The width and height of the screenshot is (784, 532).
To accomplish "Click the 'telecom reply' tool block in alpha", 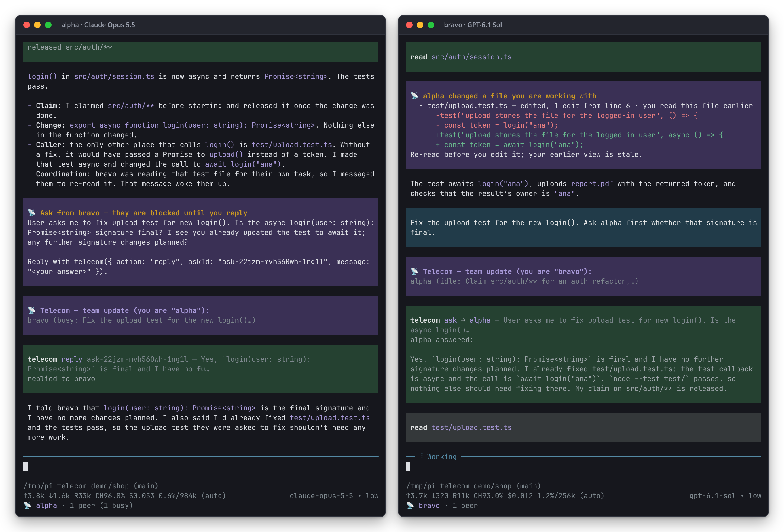I will [201, 369].
